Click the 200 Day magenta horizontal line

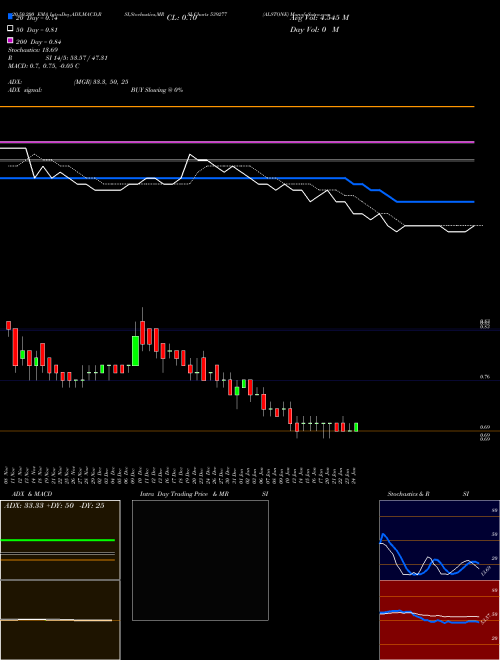point(237,142)
